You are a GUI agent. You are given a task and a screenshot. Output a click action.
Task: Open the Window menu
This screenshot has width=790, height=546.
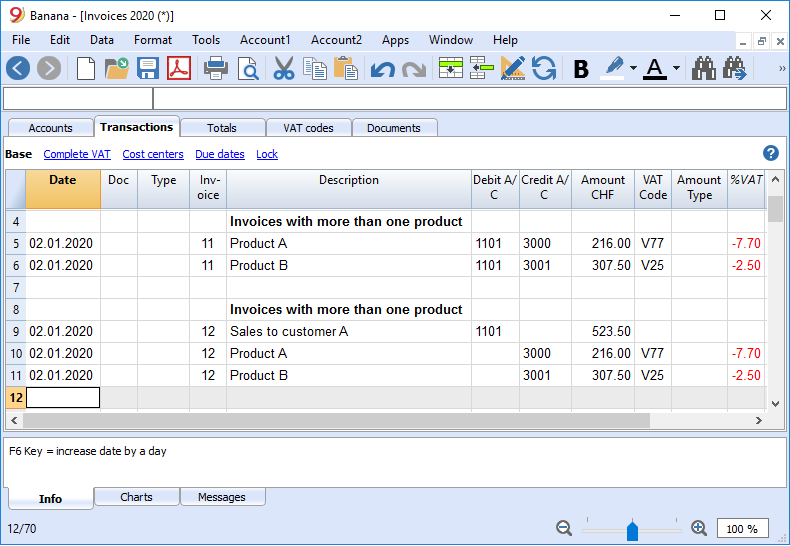(451, 40)
